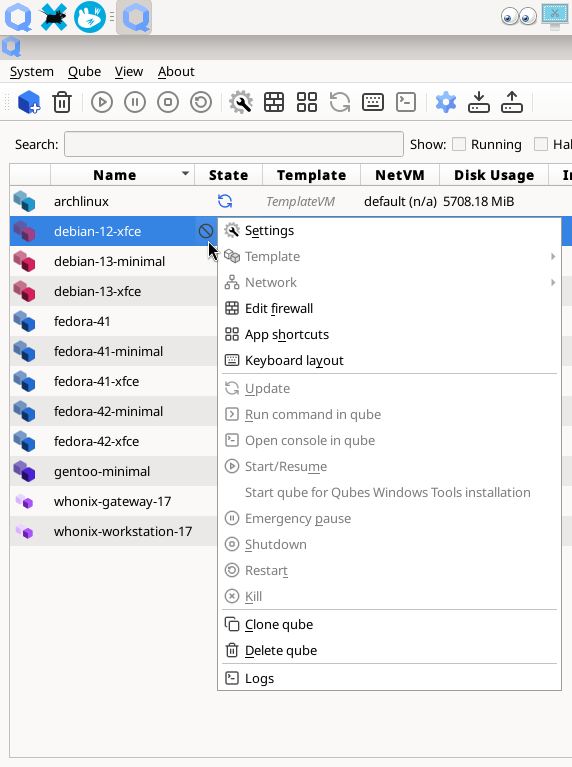572x767 pixels.
Task: Click the app shortcuts grid toolbar icon
Action: coord(307,102)
